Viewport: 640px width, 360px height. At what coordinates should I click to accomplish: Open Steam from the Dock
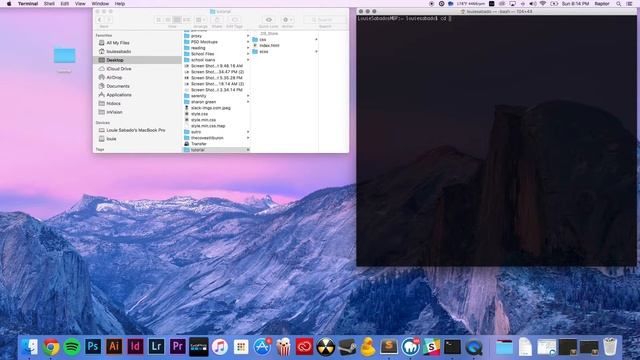(x=347, y=347)
